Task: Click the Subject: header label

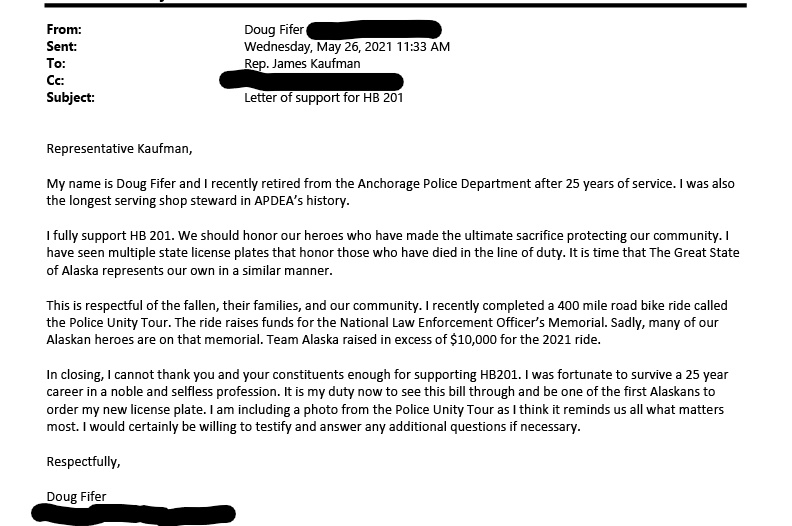Action: point(70,98)
